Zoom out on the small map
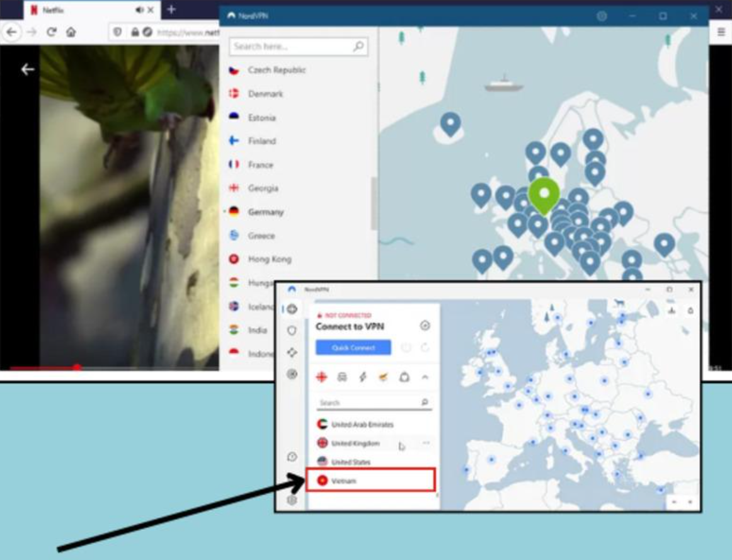Image resolution: width=732 pixels, height=560 pixels. point(673,502)
